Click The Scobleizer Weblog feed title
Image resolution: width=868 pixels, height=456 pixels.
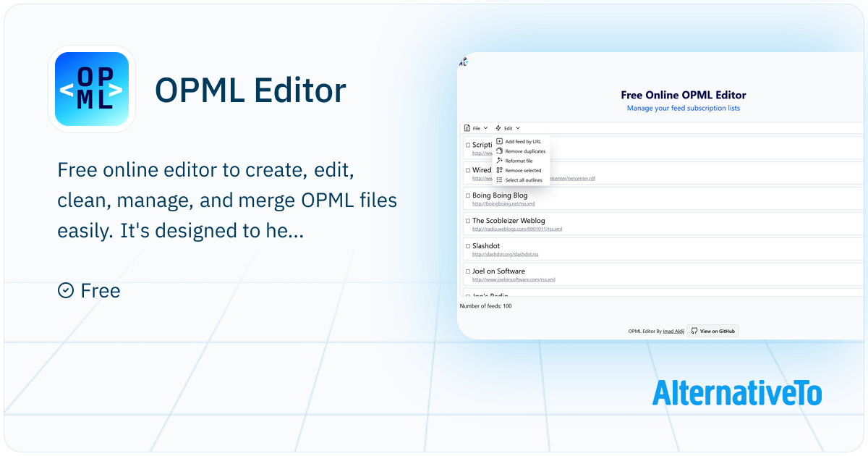pyautogui.click(x=509, y=221)
